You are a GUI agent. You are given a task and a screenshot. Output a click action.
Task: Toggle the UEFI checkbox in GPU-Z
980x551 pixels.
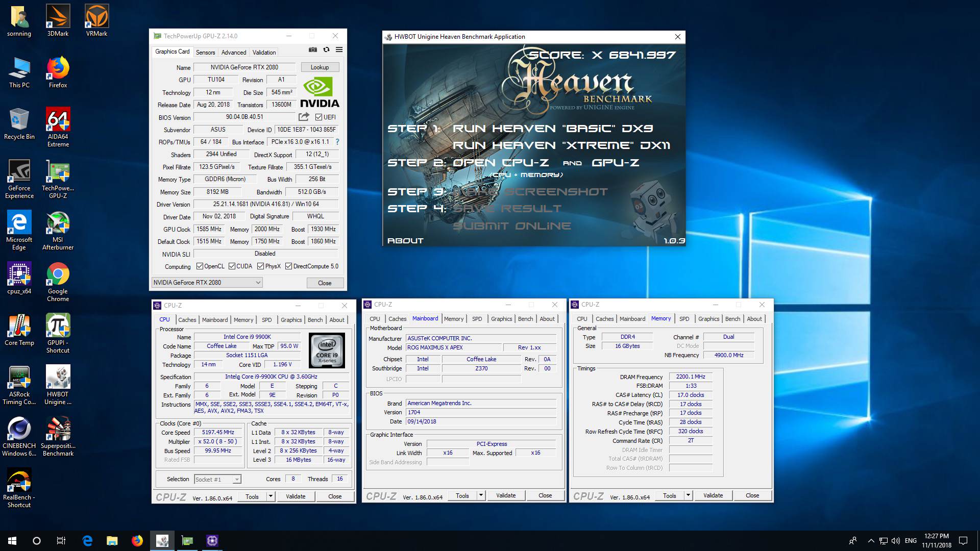click(x=318, y=117)
